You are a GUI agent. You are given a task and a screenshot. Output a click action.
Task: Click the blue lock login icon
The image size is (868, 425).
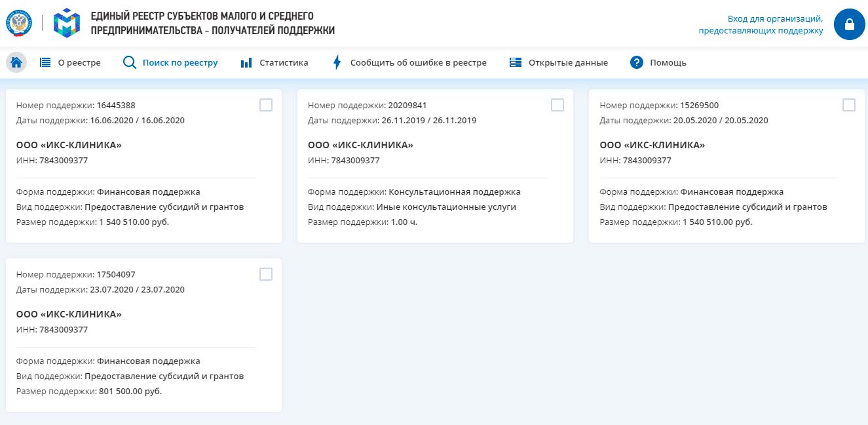(849, 24)
